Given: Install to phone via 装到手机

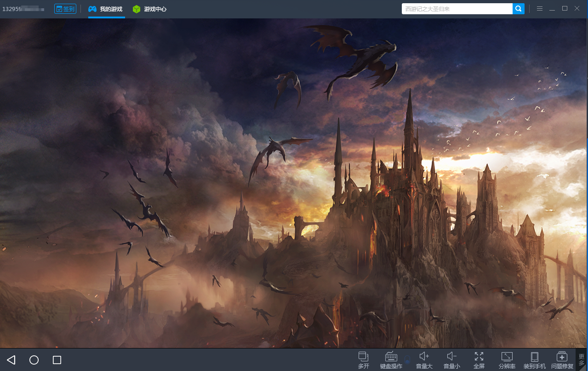Looking at the screenshot, I should tap(535, 360).
